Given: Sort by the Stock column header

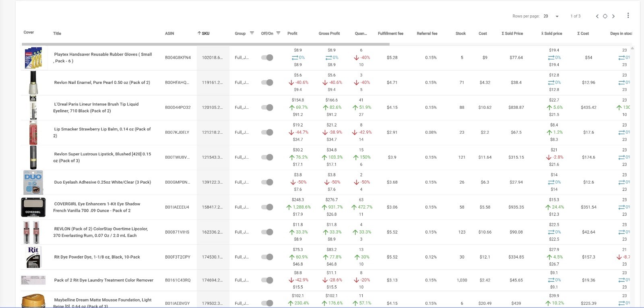Looking at the screenshot, I should [x=460, y=33].
